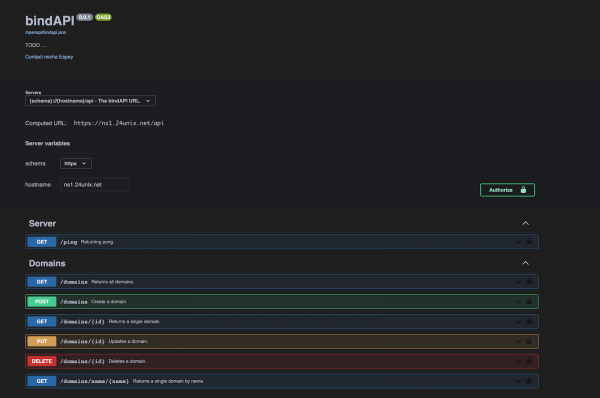Click lock icon on GET /domains row
The image size is (600, 398).
click(529, 281)
